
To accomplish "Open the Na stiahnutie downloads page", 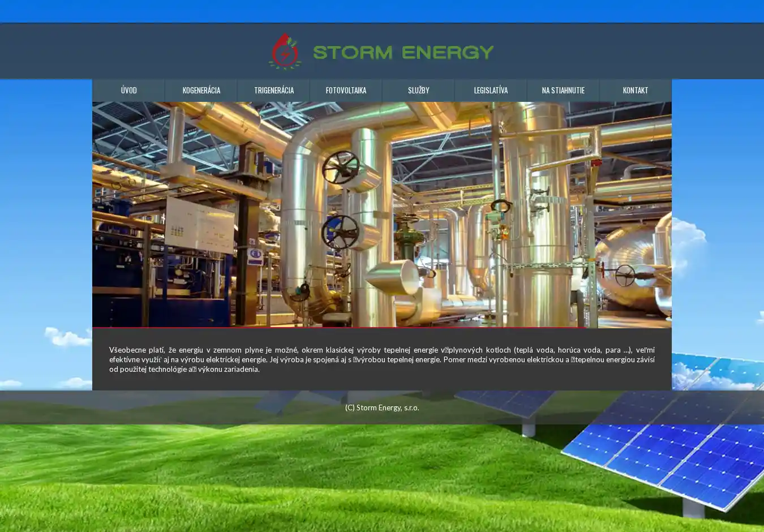I will tap(563, 91).
